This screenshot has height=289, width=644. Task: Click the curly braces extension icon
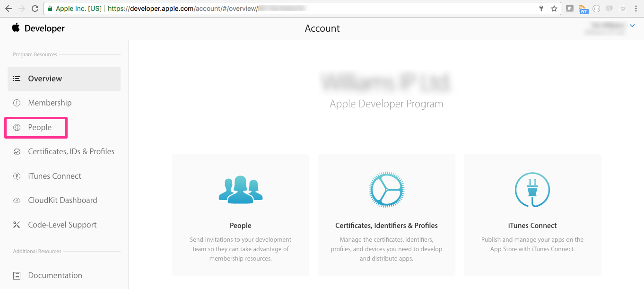tap(597, 9)
